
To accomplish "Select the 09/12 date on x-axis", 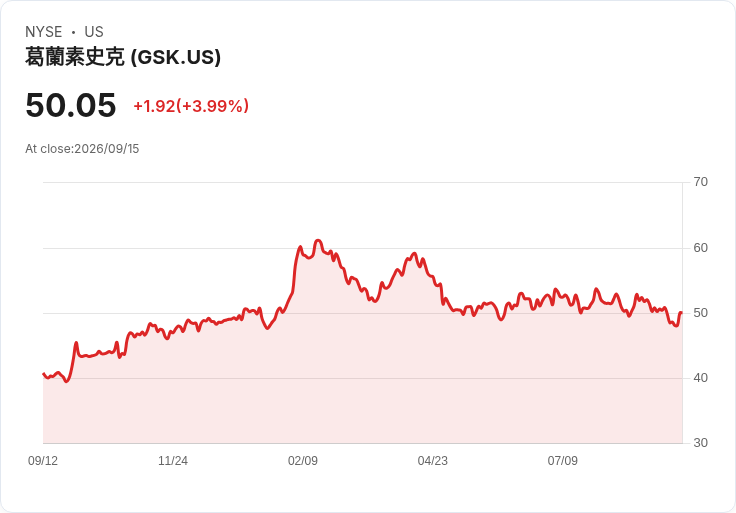I will [x=43, y=461].
